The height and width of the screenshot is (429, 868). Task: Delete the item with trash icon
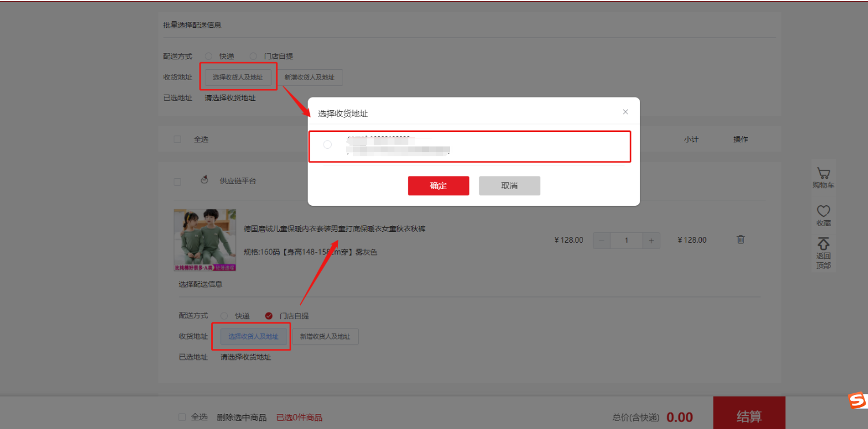tap(741, 239)
